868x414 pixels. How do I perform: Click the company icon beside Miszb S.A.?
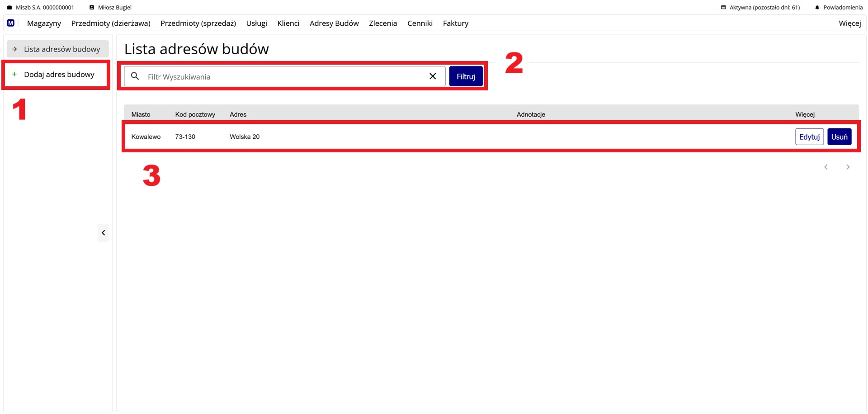pyautogui.click(x=9, y=8)
